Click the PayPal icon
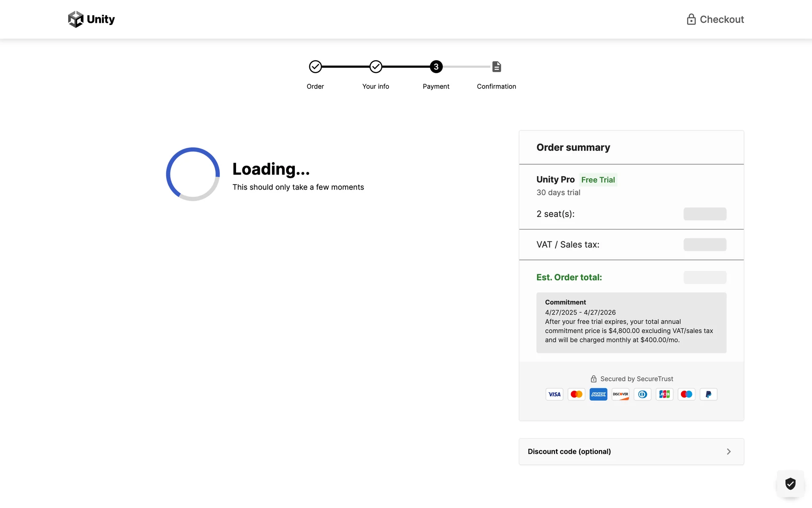Image resolution: width=812 pixels, height=508 pixels. coord(708,394)
